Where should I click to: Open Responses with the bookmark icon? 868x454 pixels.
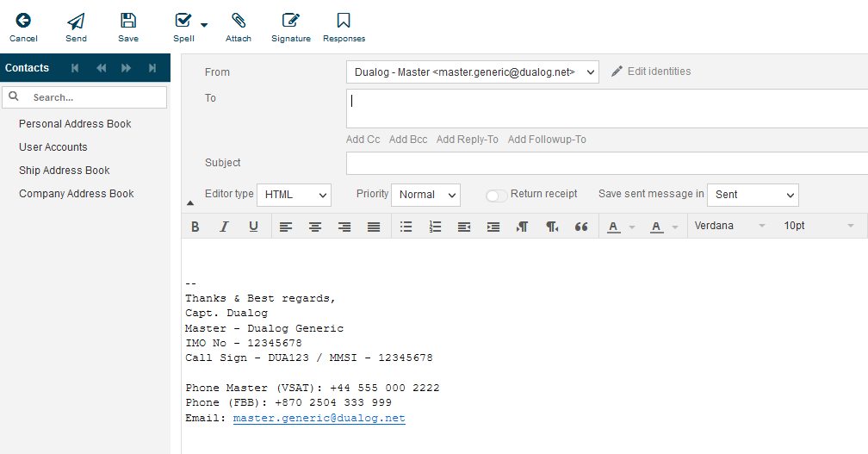point(344,28)
